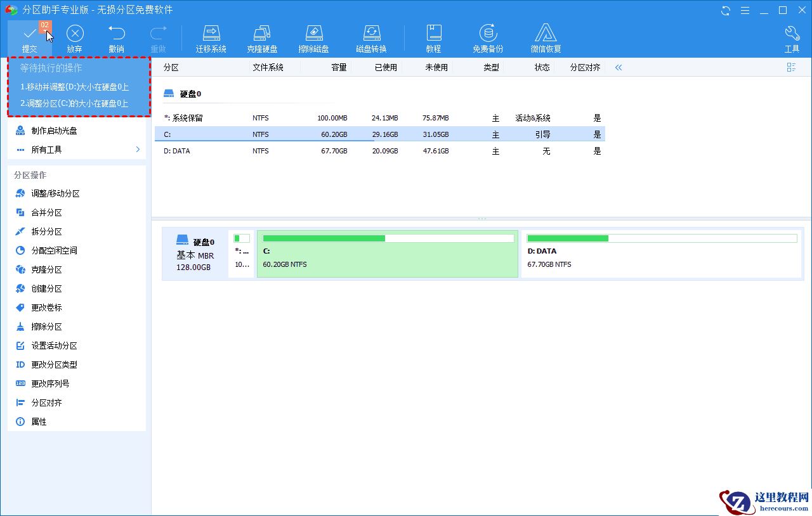Image resolution: width=812 pixels, height=516 pixels.
Task: Collapse columns with the double chevron
Action: pyautogui.click(x=619, y=67)
